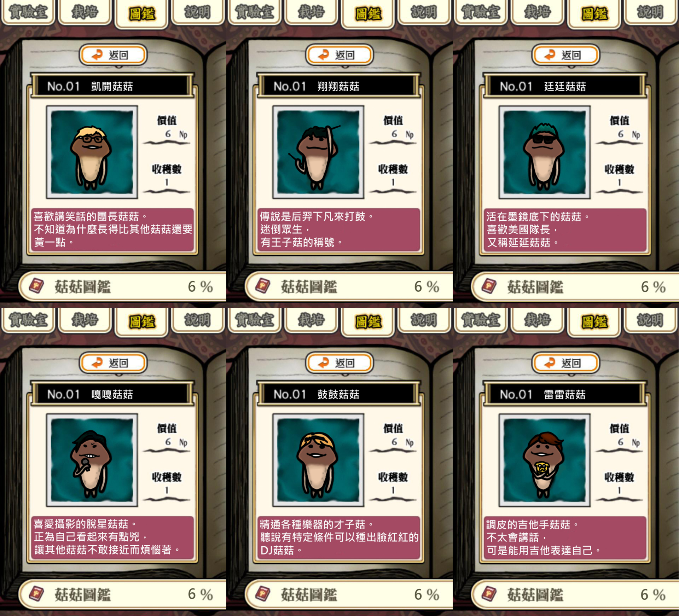Click red book icon below 鼓鼓菇菇 card
Image resolution: width=679 pixels, height=616 pixels.
pos(263,594)
